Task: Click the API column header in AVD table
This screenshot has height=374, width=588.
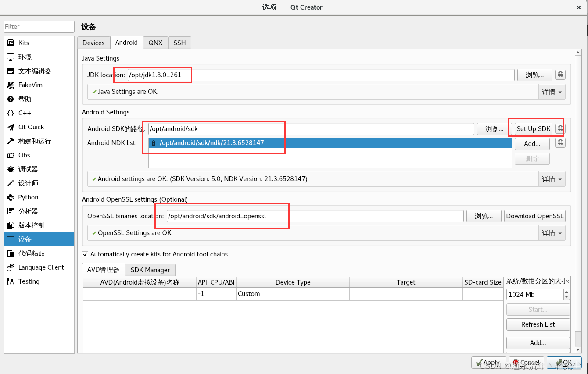Action: (x=202, y=282)
